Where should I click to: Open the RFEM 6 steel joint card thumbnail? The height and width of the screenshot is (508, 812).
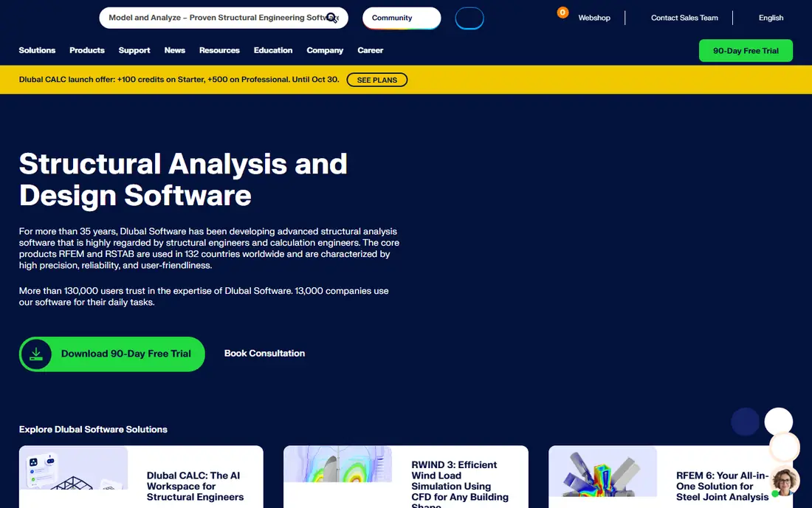(603, 471)
